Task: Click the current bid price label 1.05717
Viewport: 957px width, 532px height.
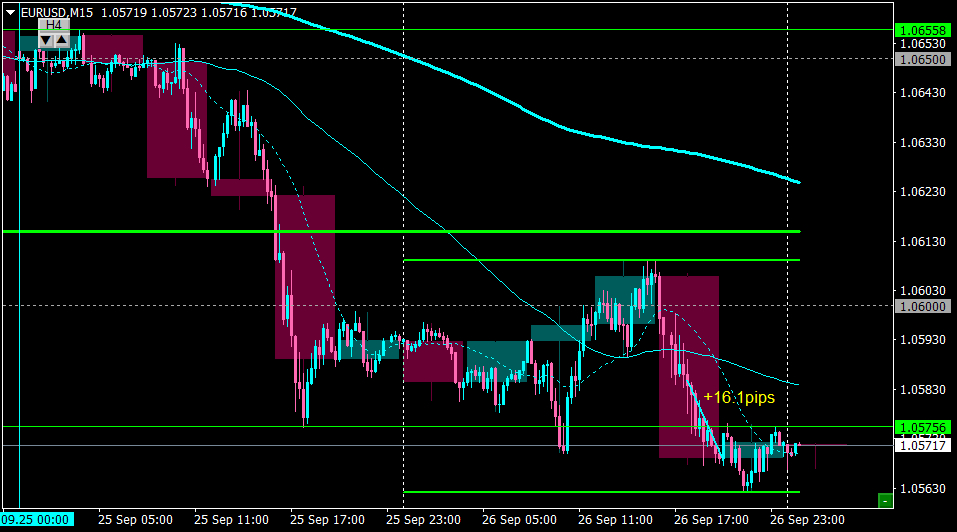Action: tap(922, 445)
